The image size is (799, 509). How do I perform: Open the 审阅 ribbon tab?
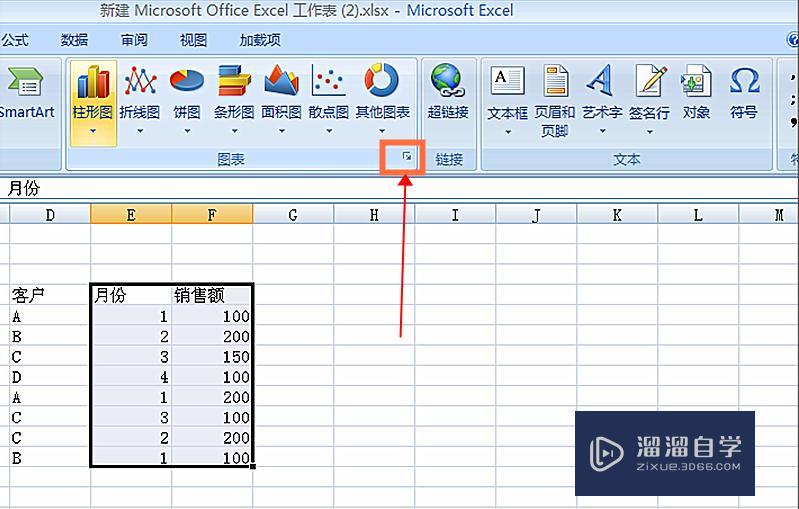click(x=134, y=40)
